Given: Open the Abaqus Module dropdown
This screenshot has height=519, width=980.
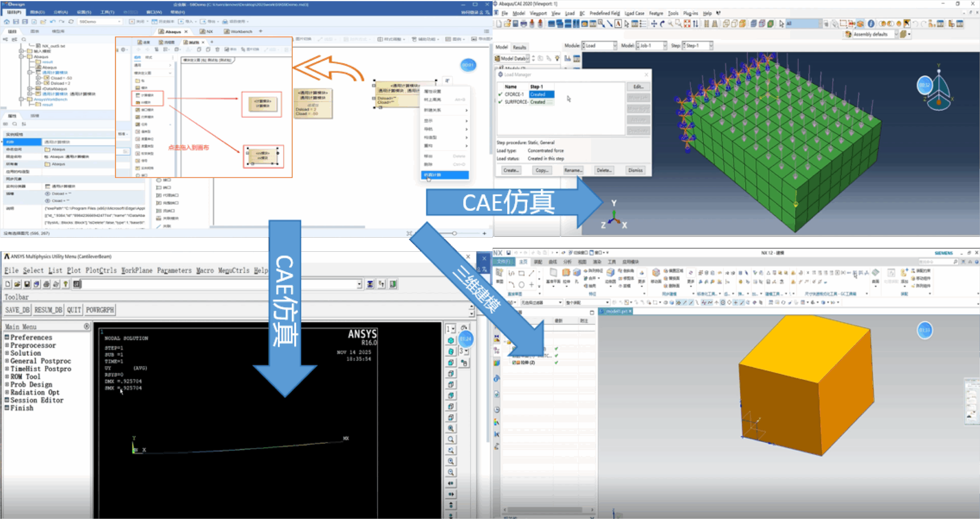Looking at the screenshot, I should 599,46.
